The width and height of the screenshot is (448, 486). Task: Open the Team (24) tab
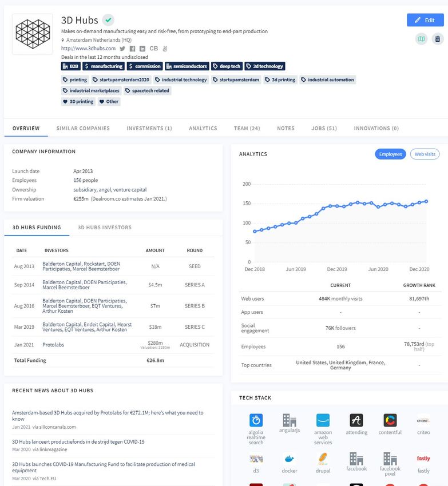(247, 128)
